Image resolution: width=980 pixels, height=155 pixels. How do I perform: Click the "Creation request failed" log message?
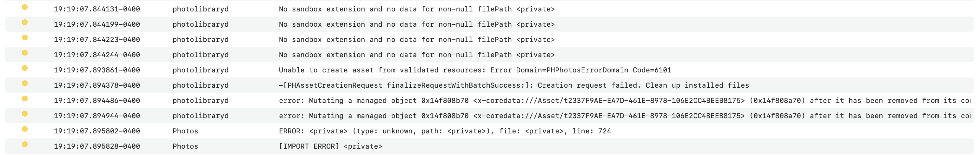click(x=513, y=85)
